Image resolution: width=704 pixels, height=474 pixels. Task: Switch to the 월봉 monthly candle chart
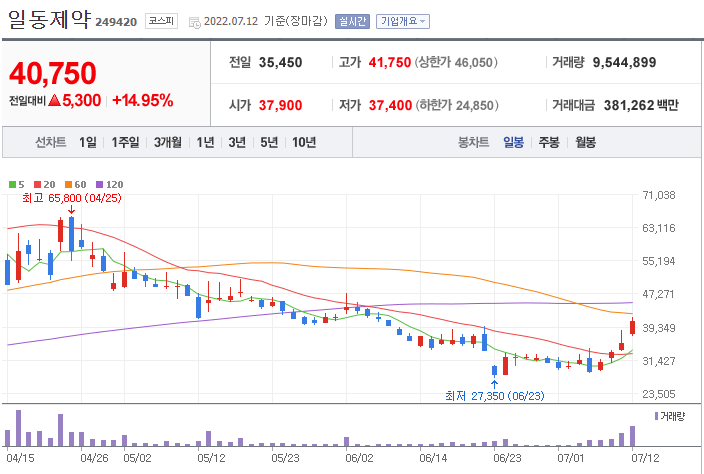pyautogui.click(x=585, y=142)
